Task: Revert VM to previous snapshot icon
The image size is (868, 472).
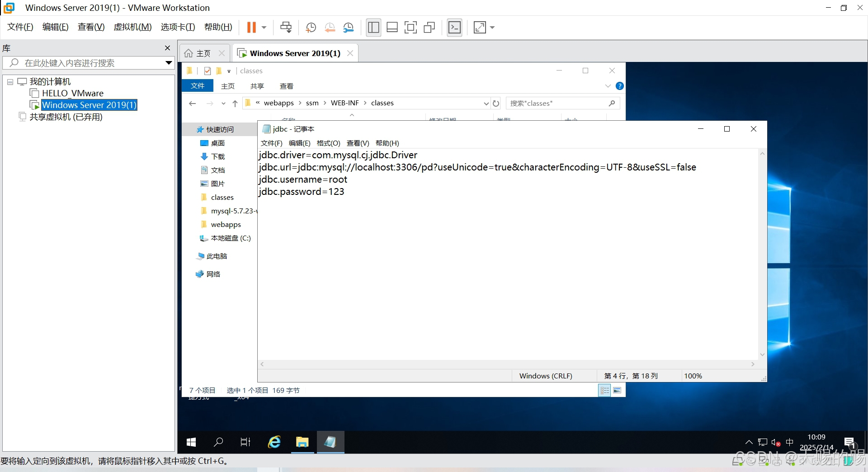Action: pos(330,28)
